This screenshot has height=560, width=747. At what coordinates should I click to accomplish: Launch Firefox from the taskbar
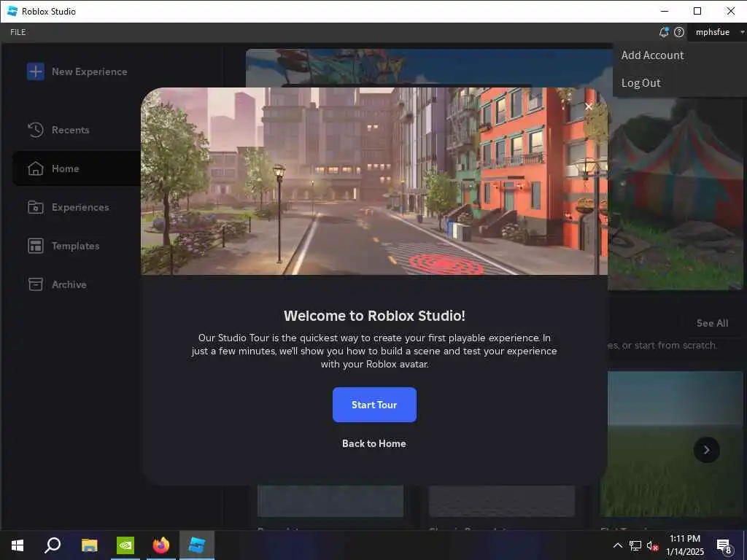(161, 545)
